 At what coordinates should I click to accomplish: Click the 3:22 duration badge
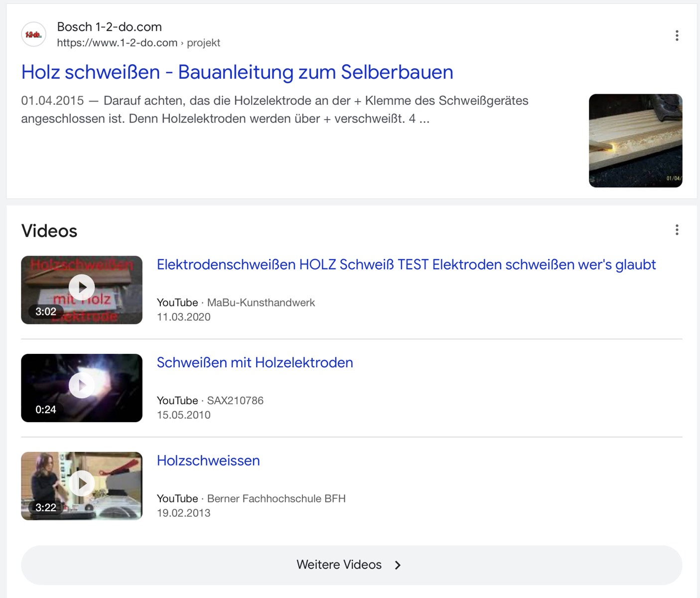pyautogui.click(x=45, y=508)
